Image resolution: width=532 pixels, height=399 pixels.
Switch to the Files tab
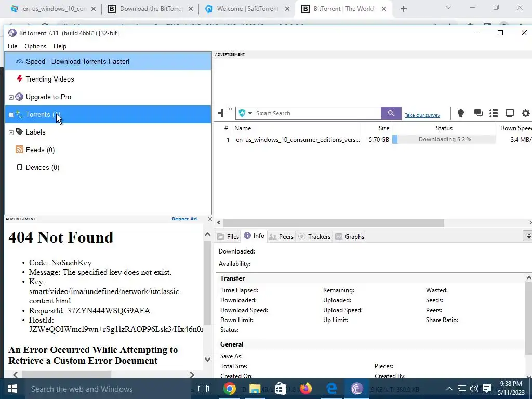(x=229, y=237)
